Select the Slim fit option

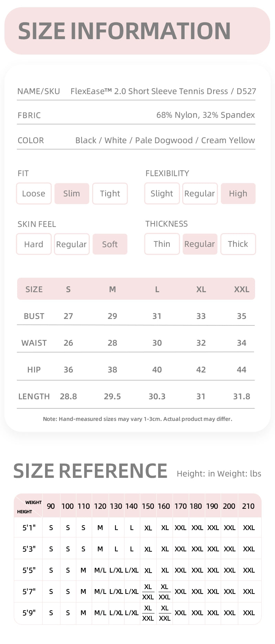[x=71, y=194]
